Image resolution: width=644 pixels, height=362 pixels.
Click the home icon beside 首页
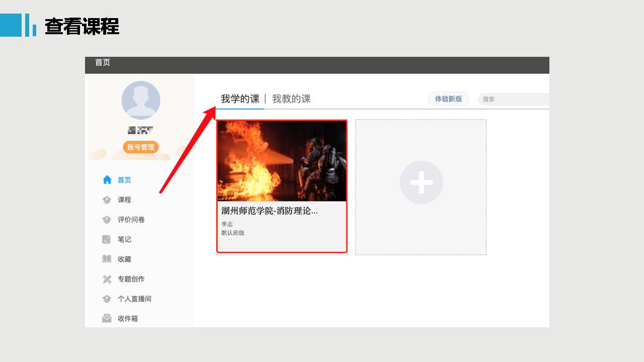click(x=107, y=180)
